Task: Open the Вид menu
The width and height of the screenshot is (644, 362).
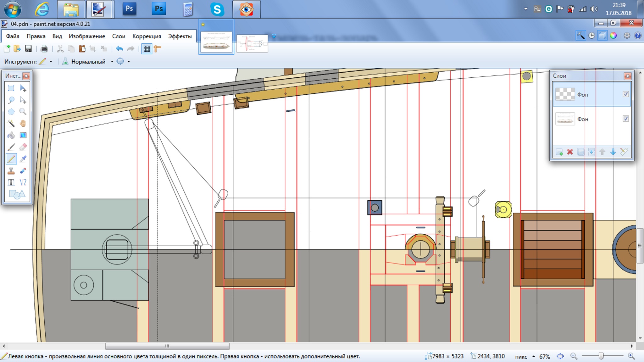Action: 57,36
